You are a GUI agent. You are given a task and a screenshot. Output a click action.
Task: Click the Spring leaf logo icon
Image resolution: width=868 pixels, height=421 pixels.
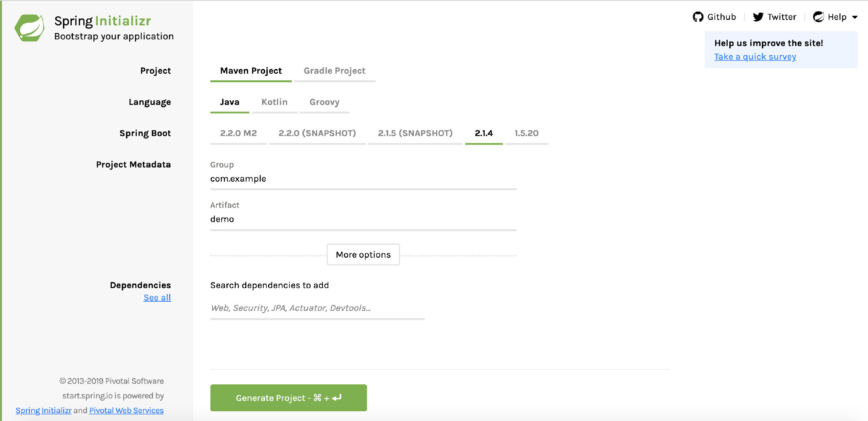[30, 28]
